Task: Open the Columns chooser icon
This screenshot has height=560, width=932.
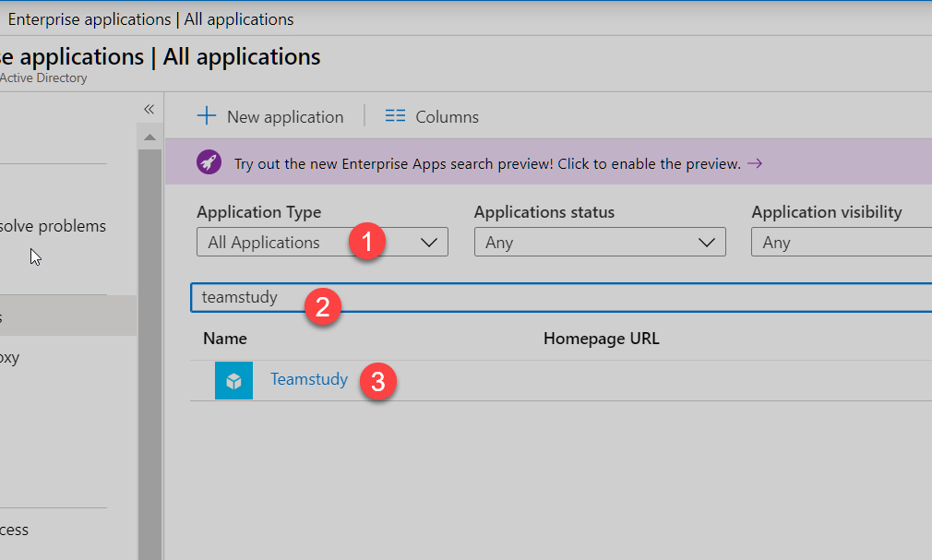Action: coord(395,116)
